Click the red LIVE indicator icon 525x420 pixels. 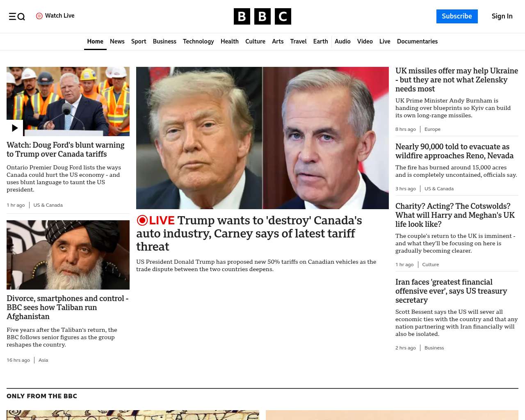142,220
